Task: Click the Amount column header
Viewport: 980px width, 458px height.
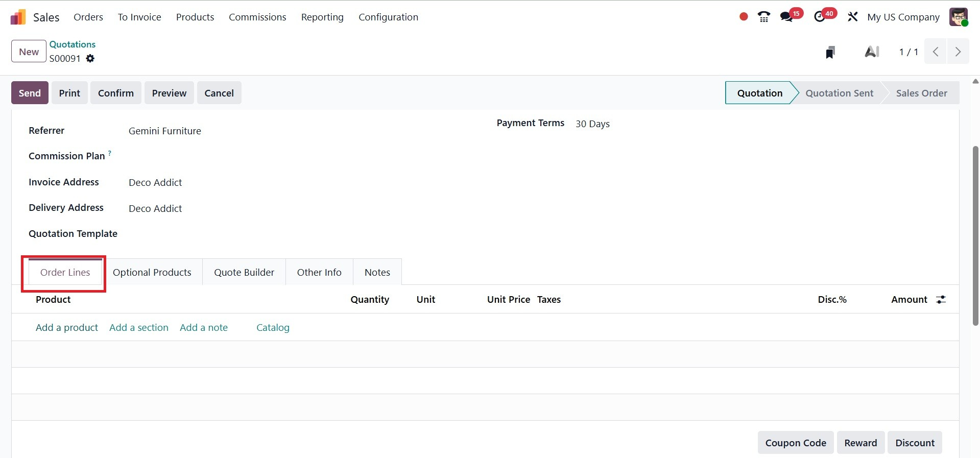Action: pyautogui.click(x=909, y=300)
